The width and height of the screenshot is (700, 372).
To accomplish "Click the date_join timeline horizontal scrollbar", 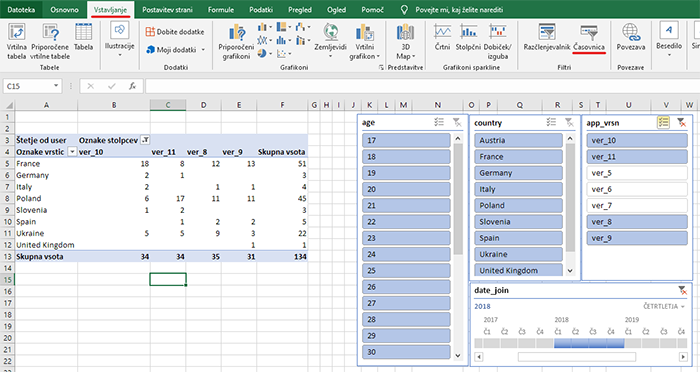I will point(576,356).
